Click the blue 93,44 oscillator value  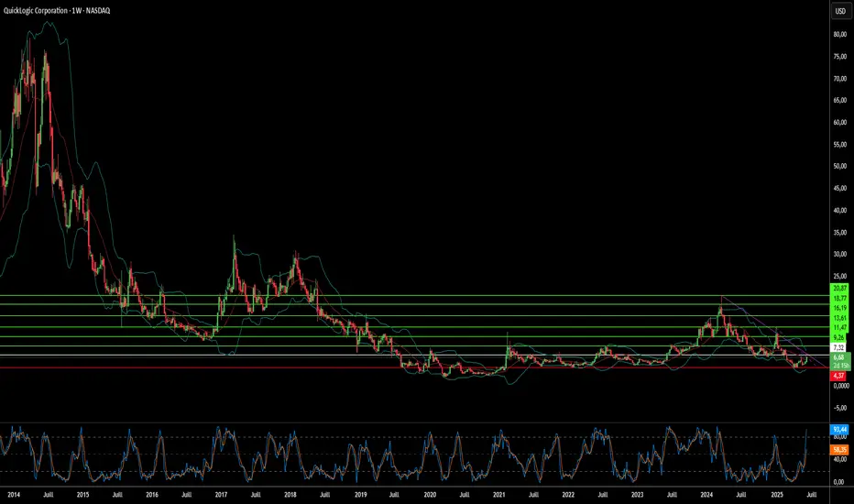pos(840,430)
